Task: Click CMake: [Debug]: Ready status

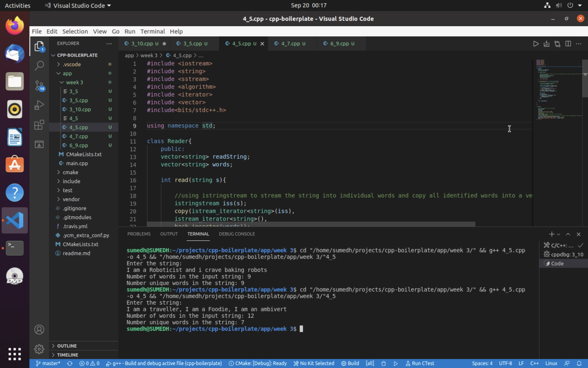Action: 258,363
